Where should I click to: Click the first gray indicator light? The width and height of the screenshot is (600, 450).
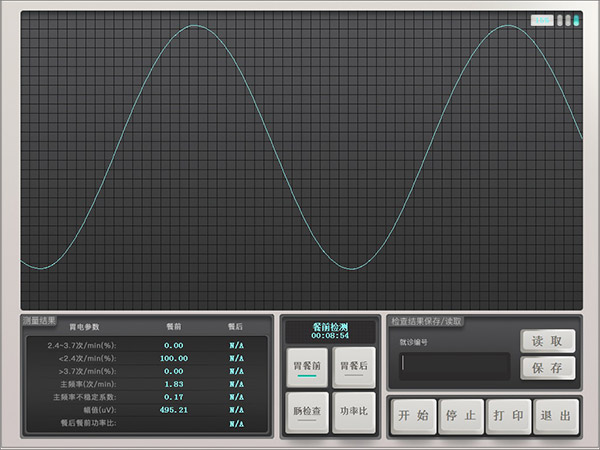(560, 20)
